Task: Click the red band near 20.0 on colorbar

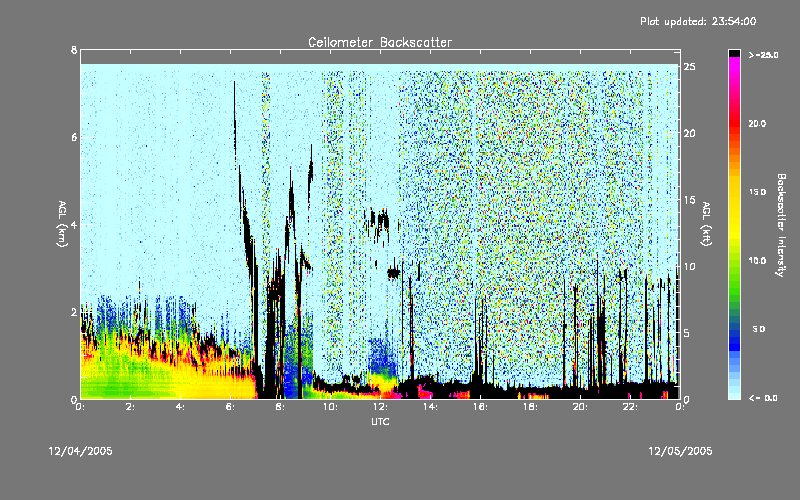Action: tap(734, 123)
